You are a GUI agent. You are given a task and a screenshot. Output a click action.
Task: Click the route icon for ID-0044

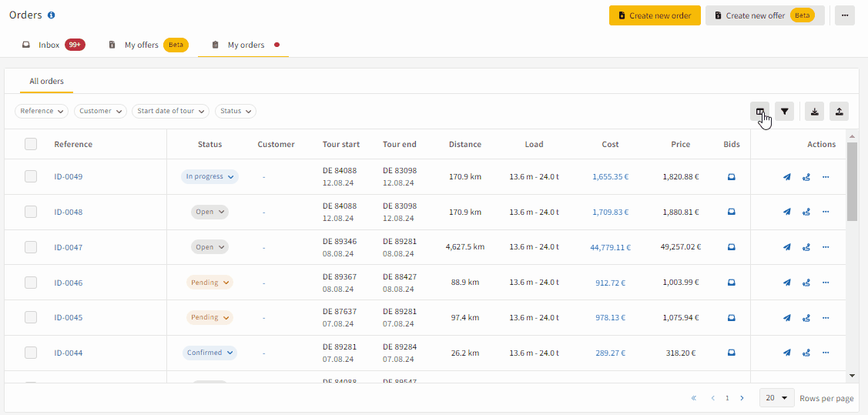click(x=806, y=353)
